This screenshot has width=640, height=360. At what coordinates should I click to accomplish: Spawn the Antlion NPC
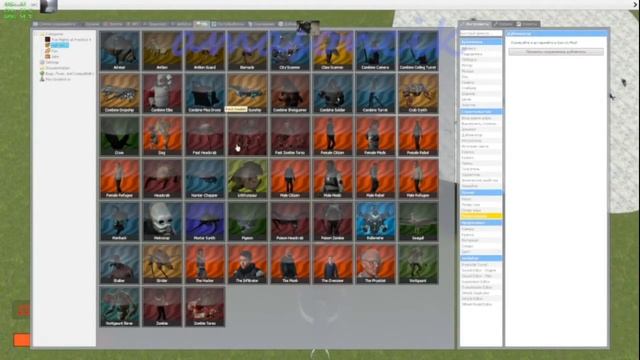tap(162, 51)
